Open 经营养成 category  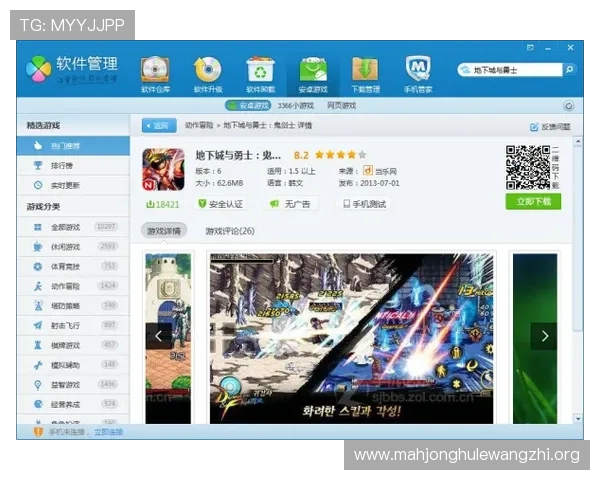(73, 404)
